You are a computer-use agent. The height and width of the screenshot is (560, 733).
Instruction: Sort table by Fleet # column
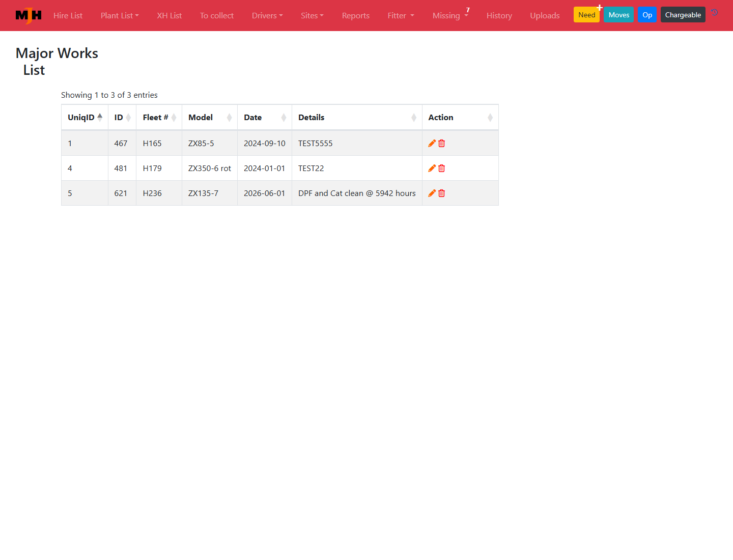point(159,118)
